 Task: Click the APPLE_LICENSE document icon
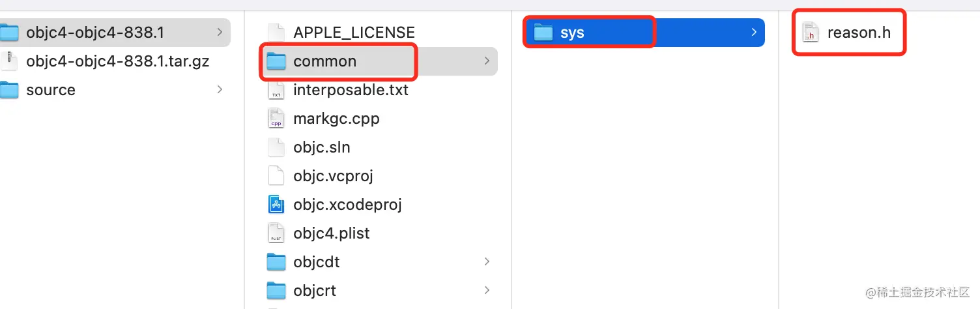click(277, 33)
